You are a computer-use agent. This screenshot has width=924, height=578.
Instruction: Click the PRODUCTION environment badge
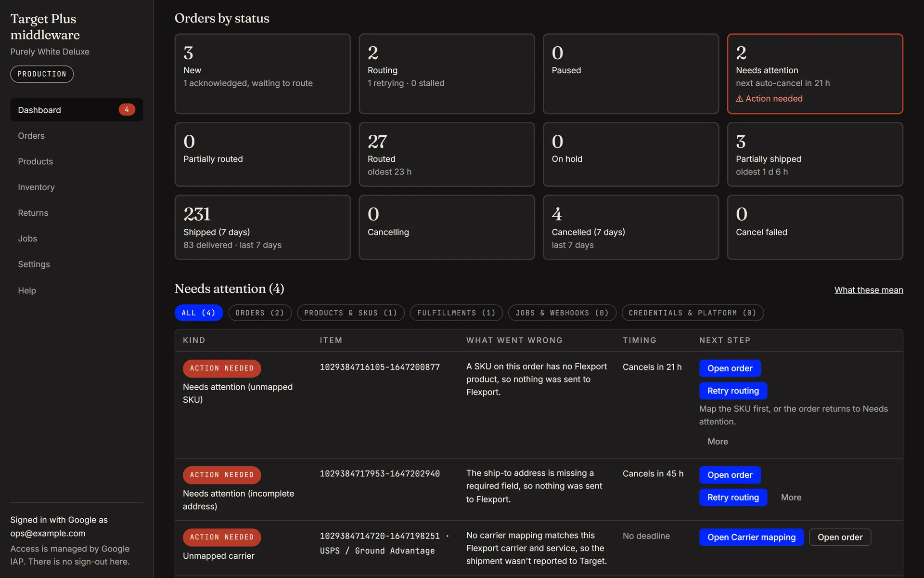tap(42, 74)
